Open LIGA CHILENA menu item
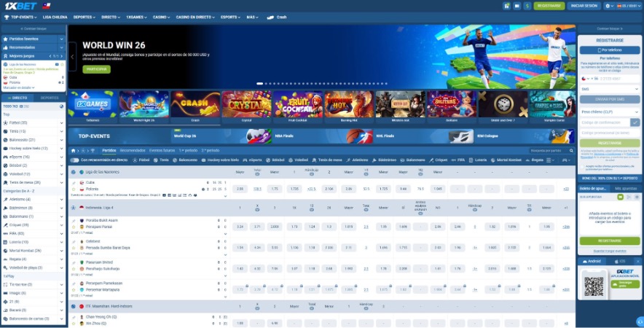This screenshot has height=328, width=644. pyautogui.click(x=55, y=17)
